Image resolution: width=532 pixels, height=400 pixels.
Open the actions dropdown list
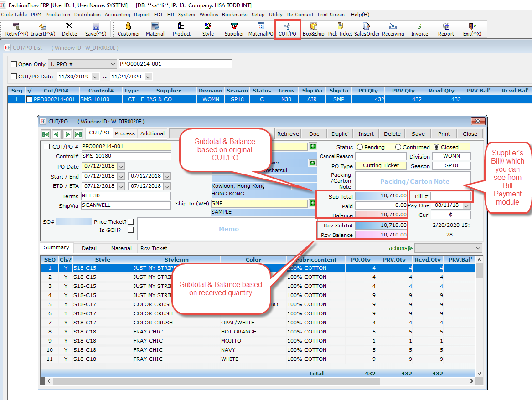point(478,248)
